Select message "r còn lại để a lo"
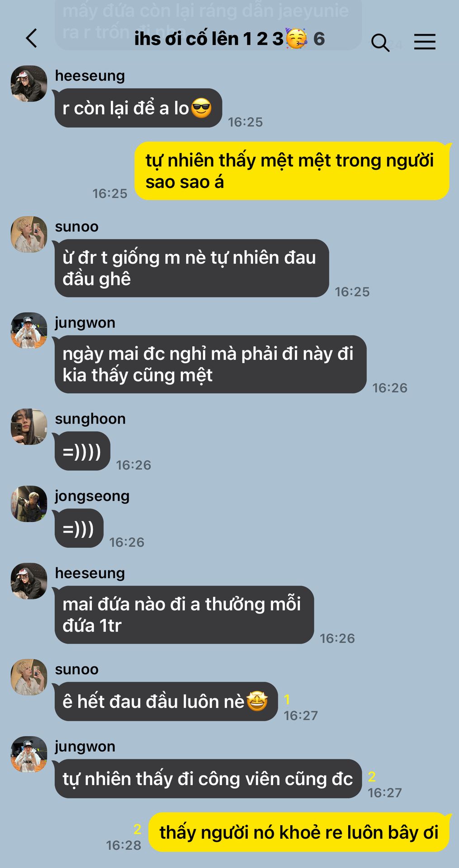 138,108
